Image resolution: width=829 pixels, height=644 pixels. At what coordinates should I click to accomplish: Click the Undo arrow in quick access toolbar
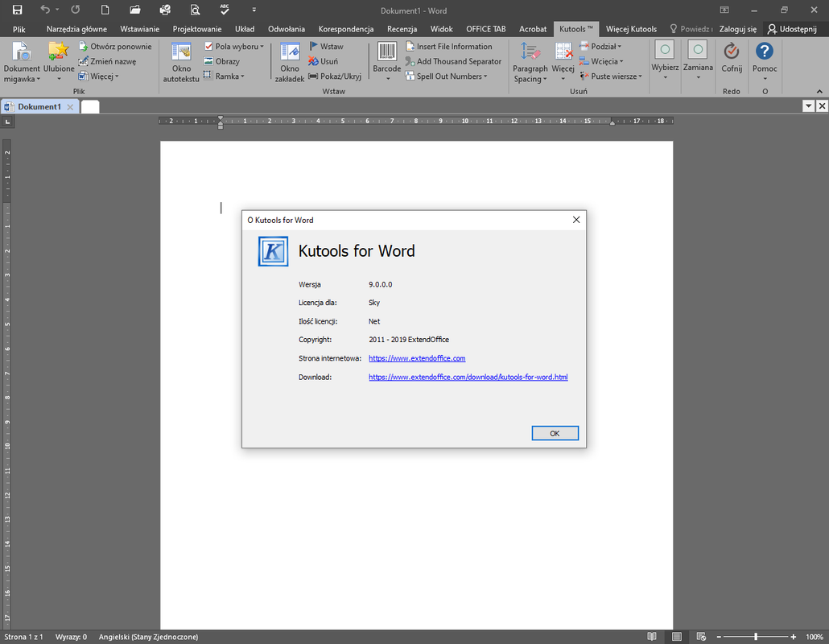click(45, 10)
